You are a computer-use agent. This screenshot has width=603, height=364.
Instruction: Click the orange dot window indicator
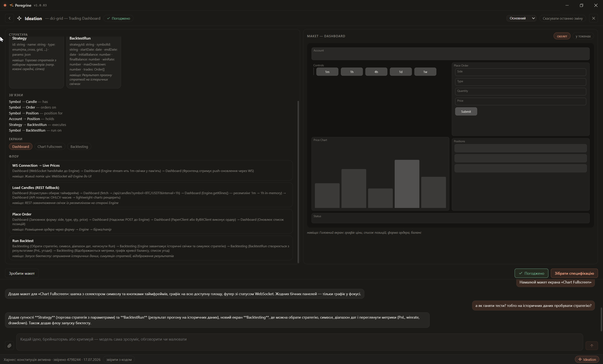pos(5,5)
